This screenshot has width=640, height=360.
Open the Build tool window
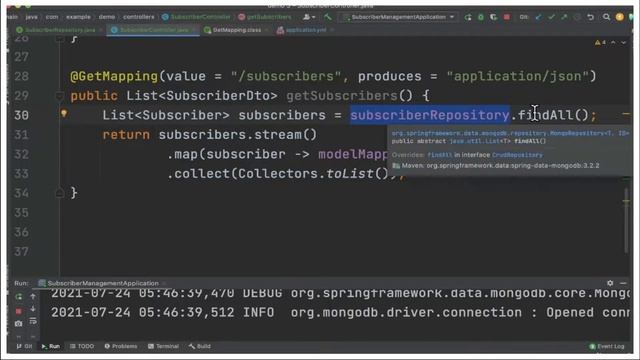[x=200, y=346]
